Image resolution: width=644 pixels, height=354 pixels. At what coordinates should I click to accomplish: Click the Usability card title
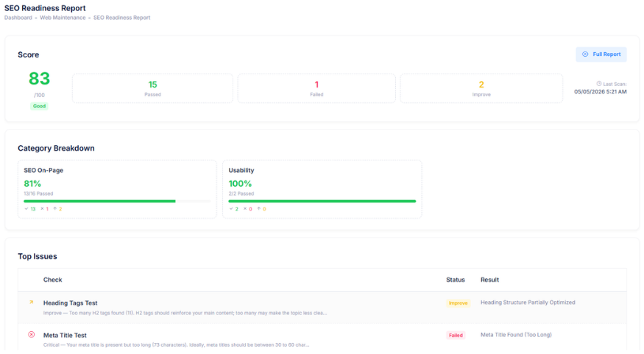pos(241,170)
